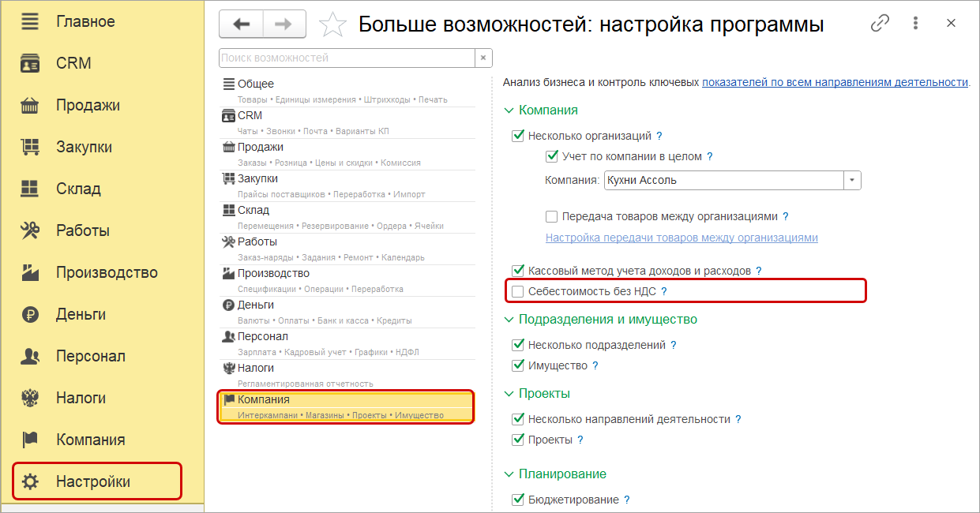Select highlighted Компания section in settings list

tap(347, 406)
